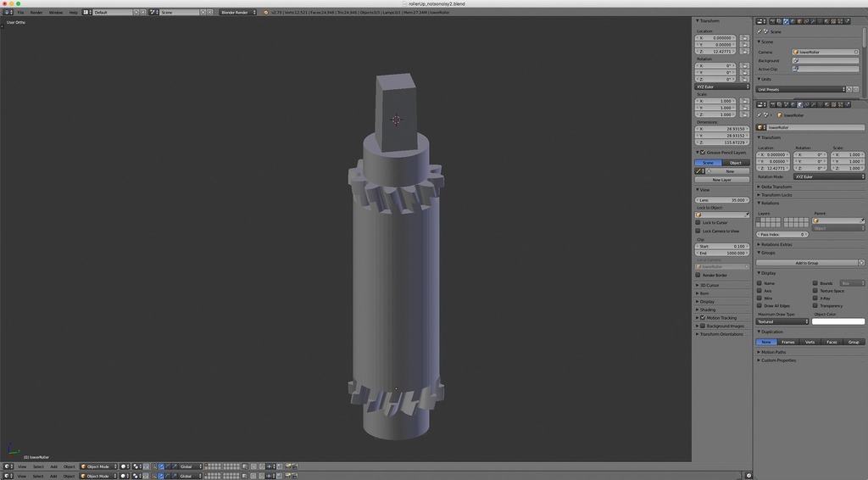Click the New Layer button
868x480 pixels.
pos(721,180)
